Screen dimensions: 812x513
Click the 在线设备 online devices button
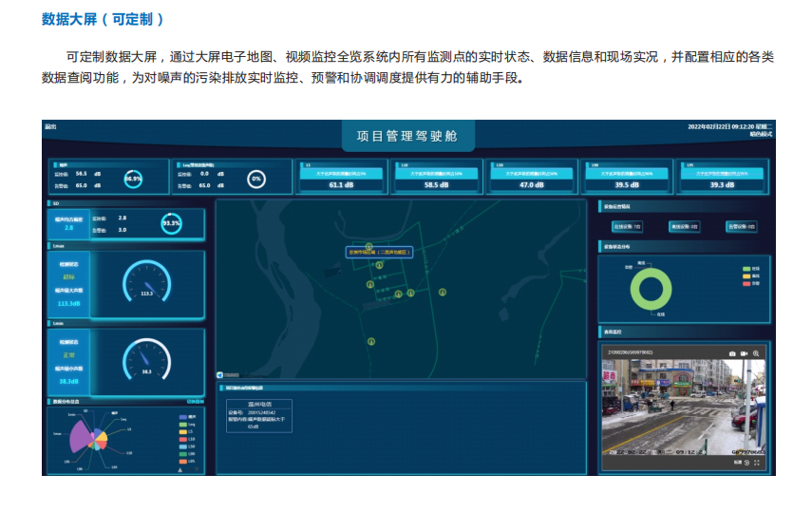(x=625, y=227)
